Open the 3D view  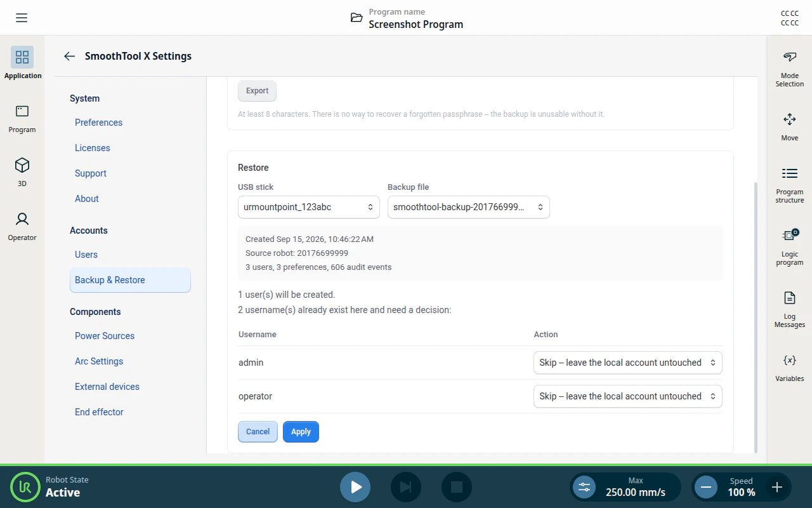pos(22,172)
